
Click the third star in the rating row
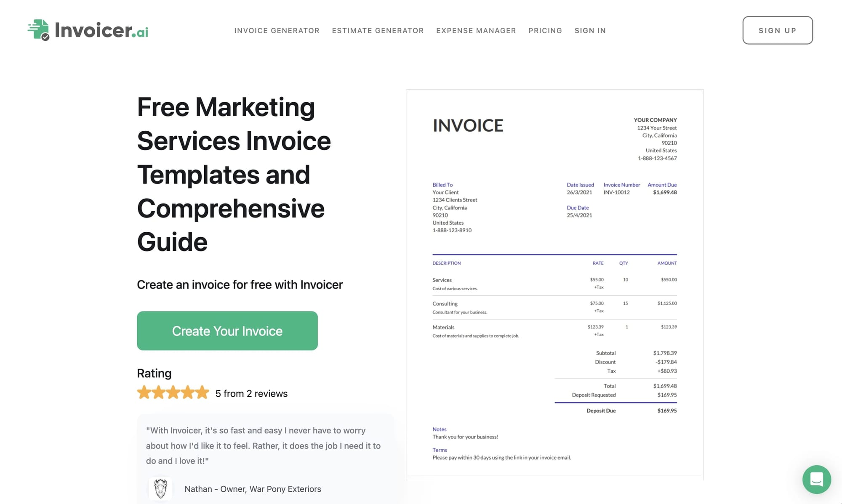coord(173,392)
